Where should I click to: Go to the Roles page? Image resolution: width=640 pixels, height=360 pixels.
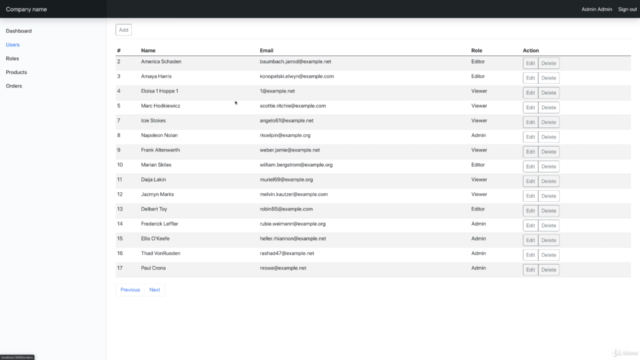tap(12, 58)
